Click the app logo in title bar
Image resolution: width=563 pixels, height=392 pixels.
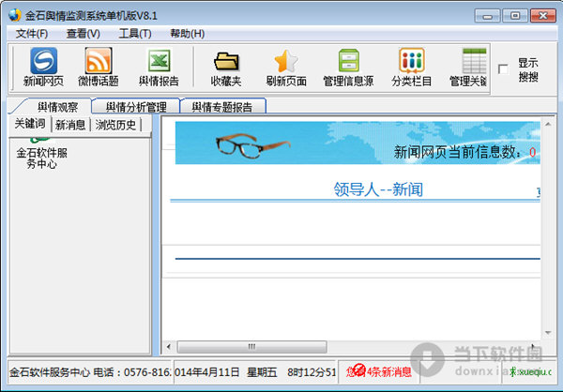pos(14,15)
